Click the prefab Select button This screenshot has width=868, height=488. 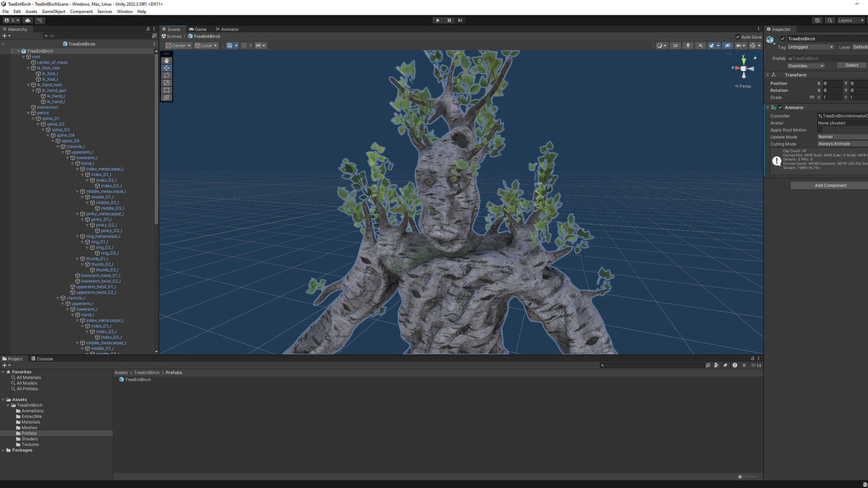point(852,65)
